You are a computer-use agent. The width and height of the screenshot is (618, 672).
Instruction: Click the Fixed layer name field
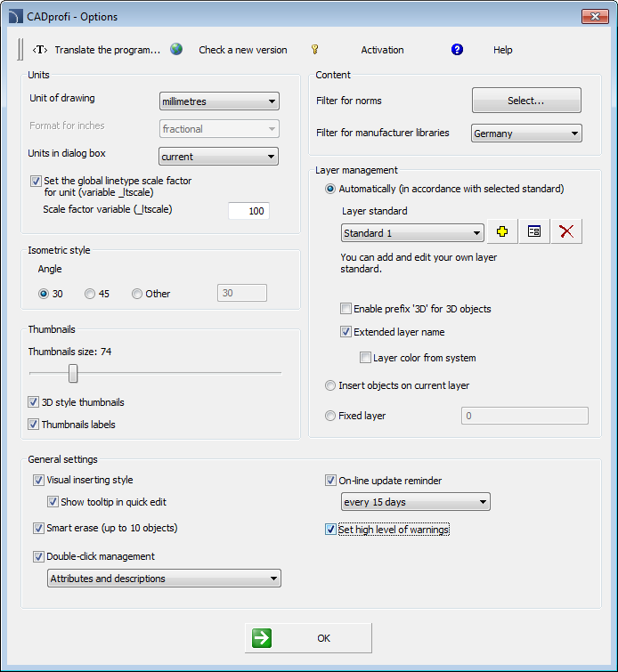(x=524, y=416)
